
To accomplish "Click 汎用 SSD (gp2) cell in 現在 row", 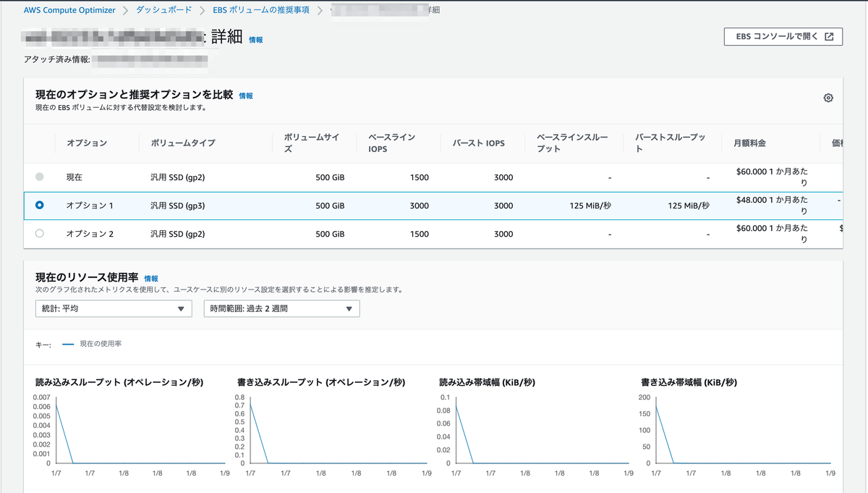I will [x=178, y=177].
